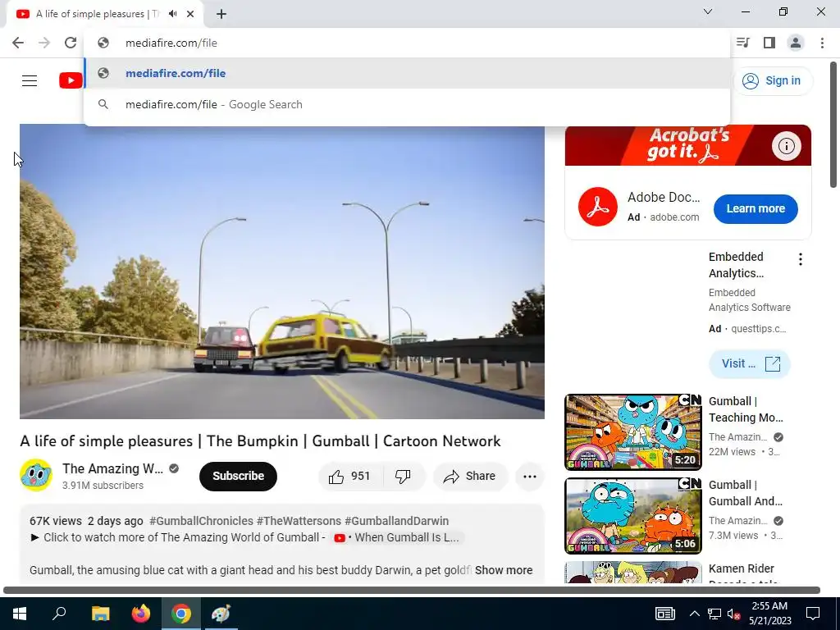
Task: Open The Amazing W... channel name
Action: (112, 468)
